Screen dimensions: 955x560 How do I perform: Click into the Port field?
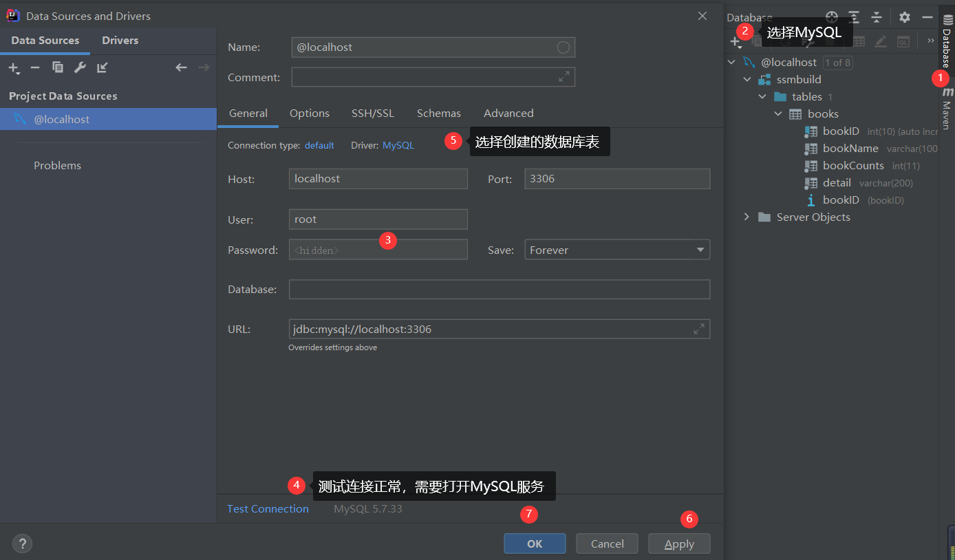click(617, 179)
